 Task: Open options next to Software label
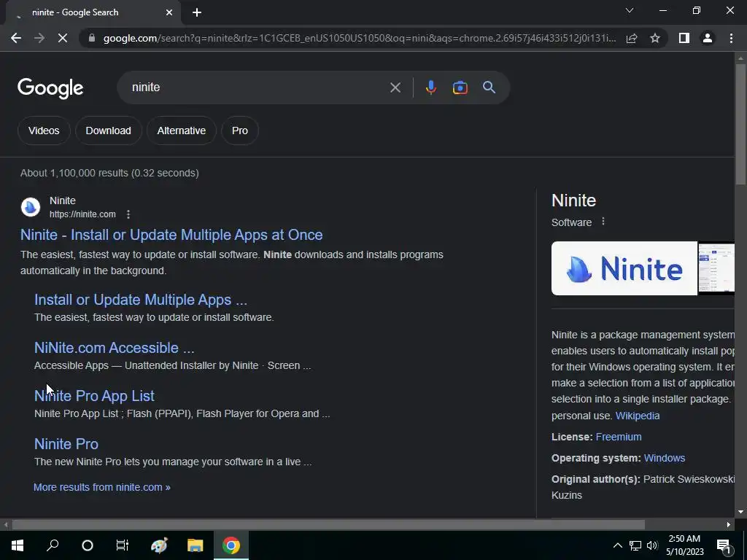click(x=603, y=222)
